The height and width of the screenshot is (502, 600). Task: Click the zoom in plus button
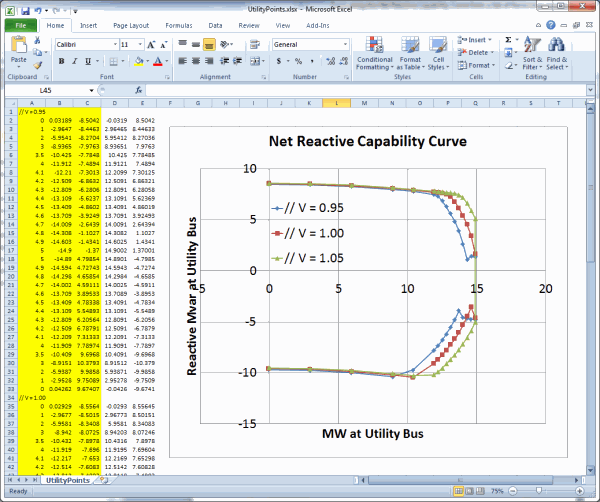click(580, 491)
